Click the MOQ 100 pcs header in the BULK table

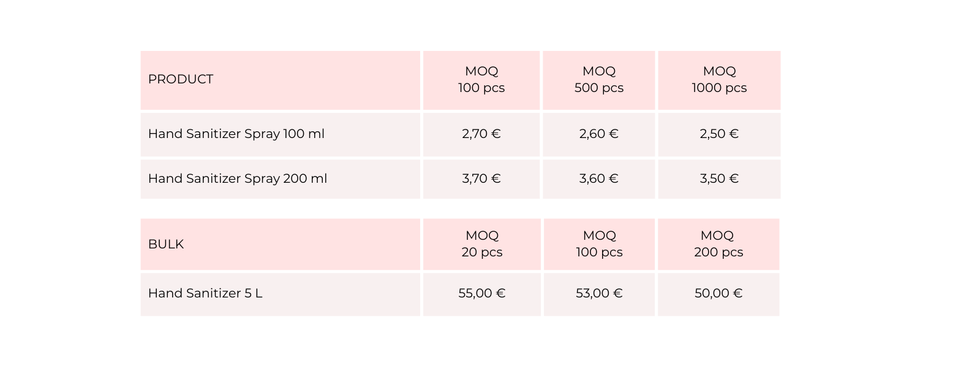pyautogui.click(x=599, y=244)
